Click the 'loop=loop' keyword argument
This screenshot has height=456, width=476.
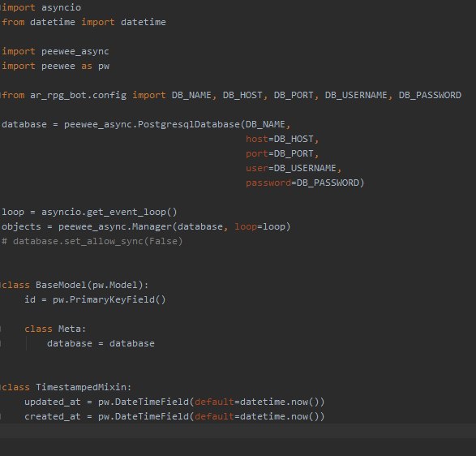tap(259, 226)
